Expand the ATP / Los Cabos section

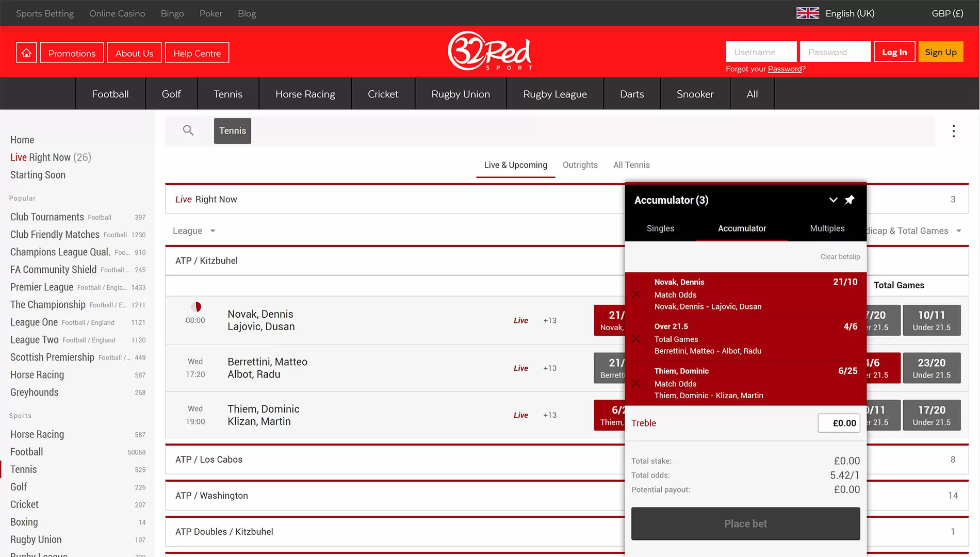pos(395,460)
